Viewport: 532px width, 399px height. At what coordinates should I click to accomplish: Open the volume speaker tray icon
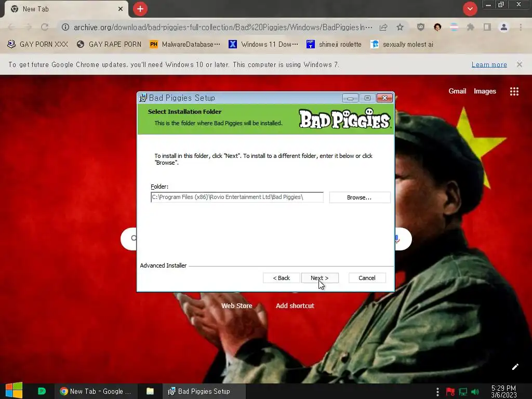[475, 392]
